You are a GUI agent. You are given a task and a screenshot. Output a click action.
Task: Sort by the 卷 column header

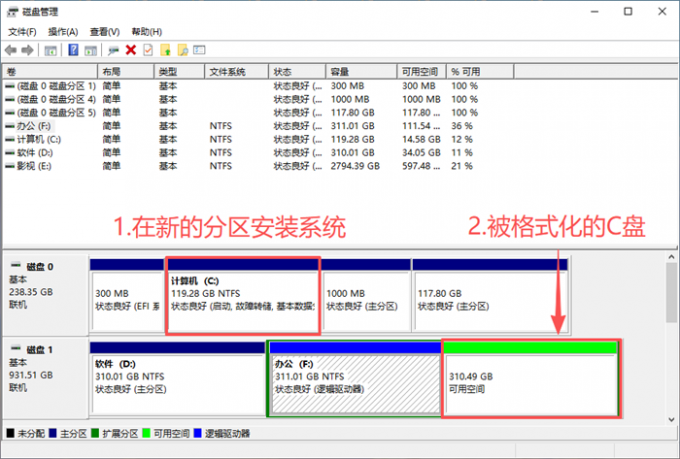(x=50, y=72)
